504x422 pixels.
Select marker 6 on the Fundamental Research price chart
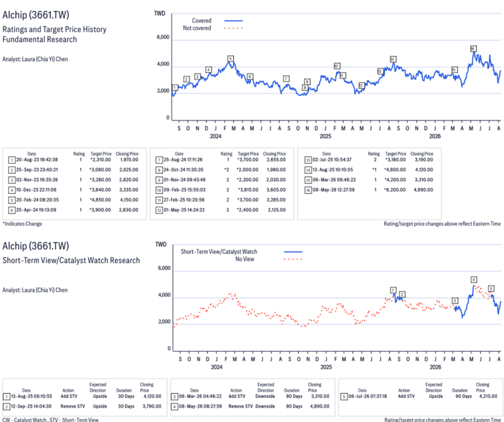click(250, 77)
